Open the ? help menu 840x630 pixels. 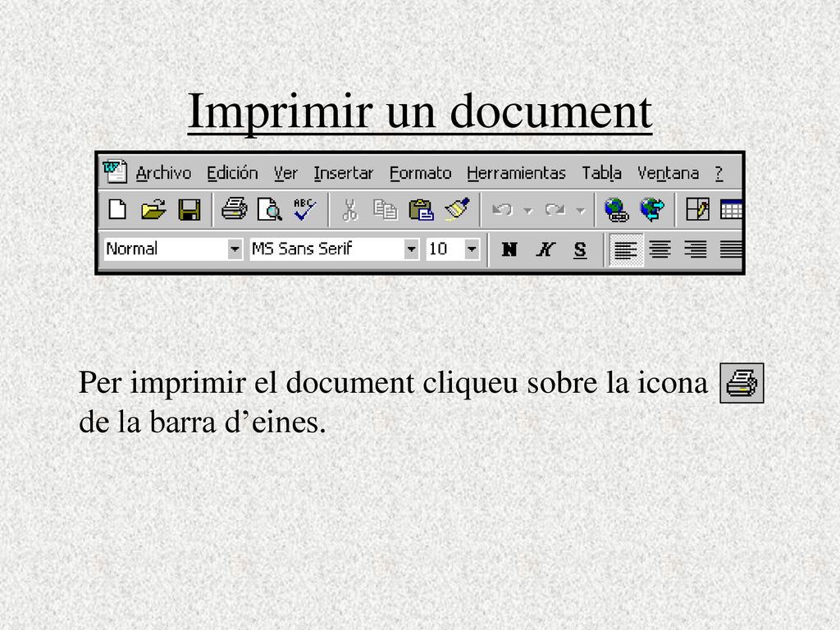tap(719, 173)
